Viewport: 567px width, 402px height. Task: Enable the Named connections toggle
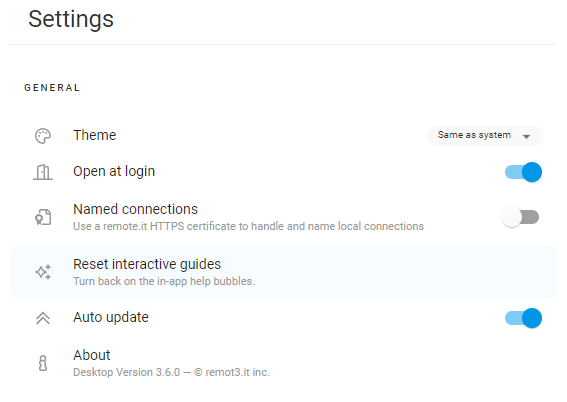[x=520, y=217]
